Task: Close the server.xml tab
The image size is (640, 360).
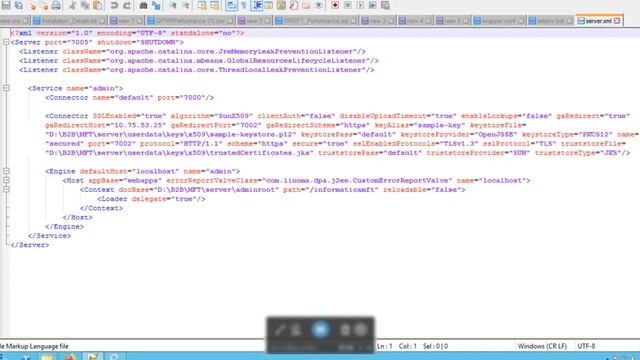Action: [617, 20]
